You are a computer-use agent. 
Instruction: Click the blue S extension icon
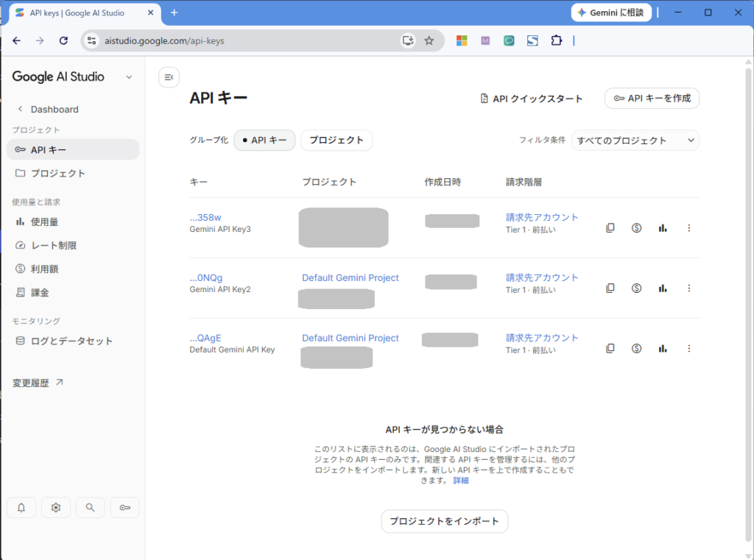point(532,41)
